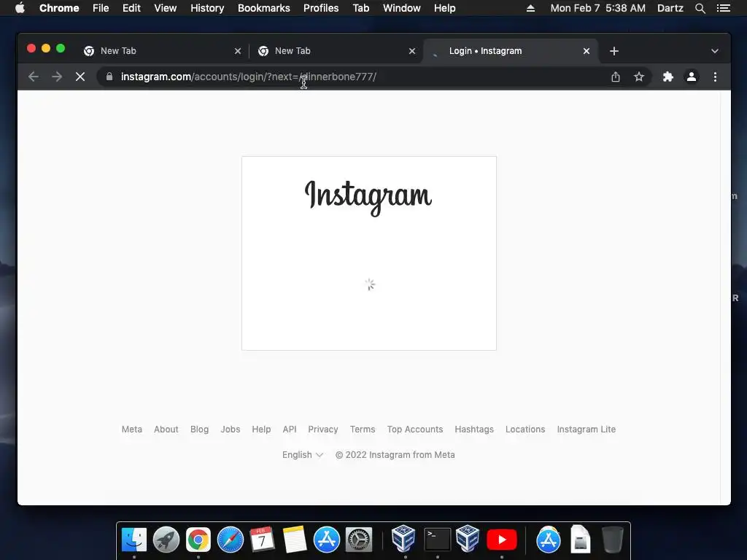
Task: Open System Preferences gear in dock
Action: pos(359,540)
